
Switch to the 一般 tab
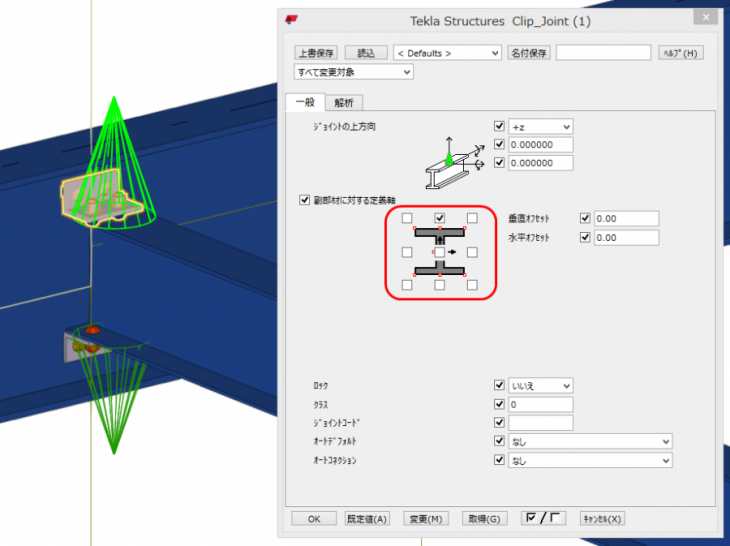coord(305,102)
